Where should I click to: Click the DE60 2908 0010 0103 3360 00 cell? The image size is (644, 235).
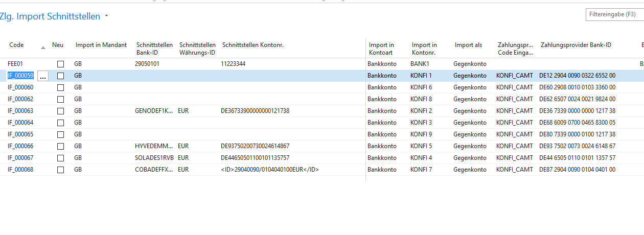click(x=577, y=87)
